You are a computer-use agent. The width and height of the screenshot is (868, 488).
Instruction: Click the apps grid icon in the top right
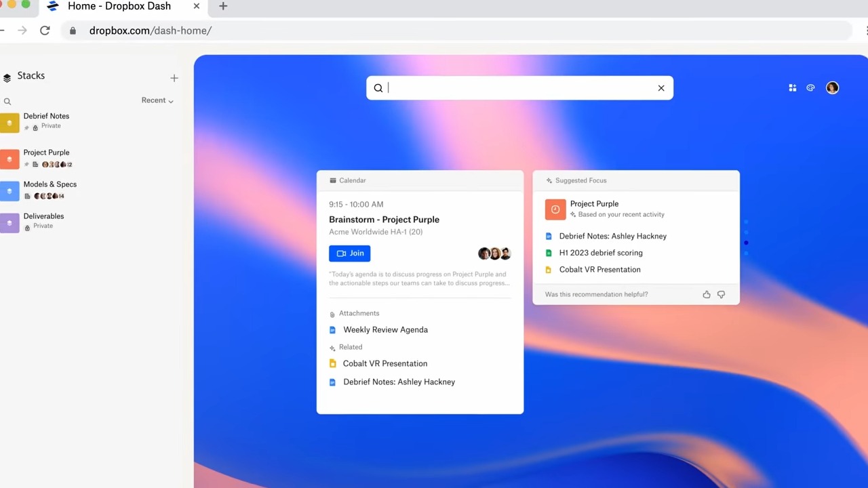click(792, 87)
